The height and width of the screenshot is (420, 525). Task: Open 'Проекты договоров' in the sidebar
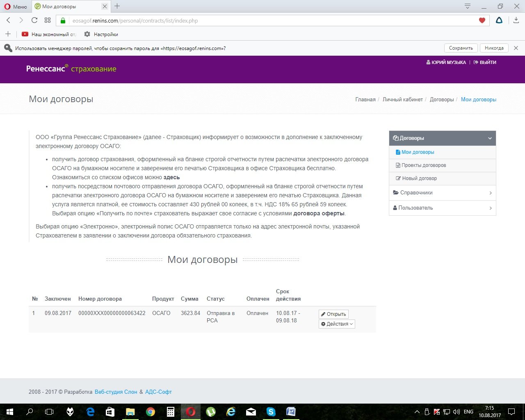point(442,165)
